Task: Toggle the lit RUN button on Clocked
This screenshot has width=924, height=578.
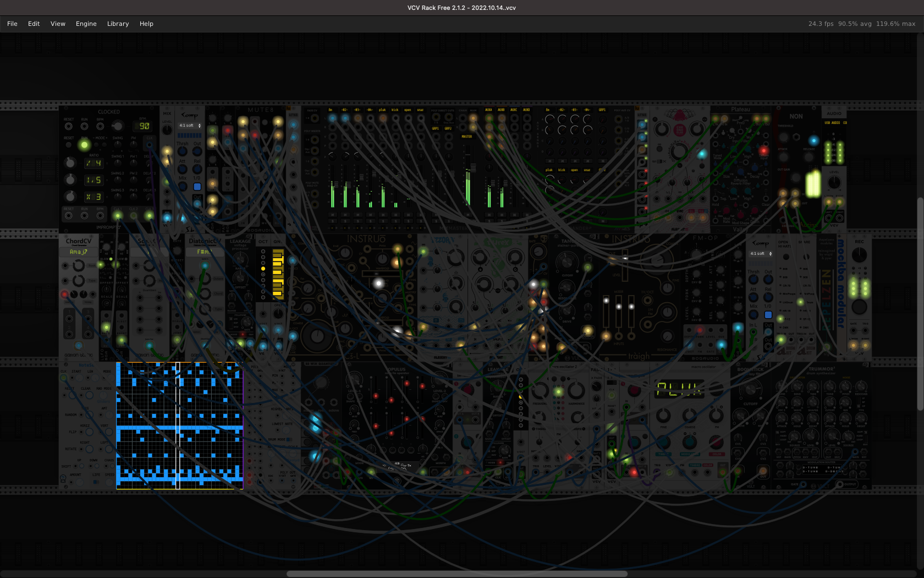Action: [84, 145]
